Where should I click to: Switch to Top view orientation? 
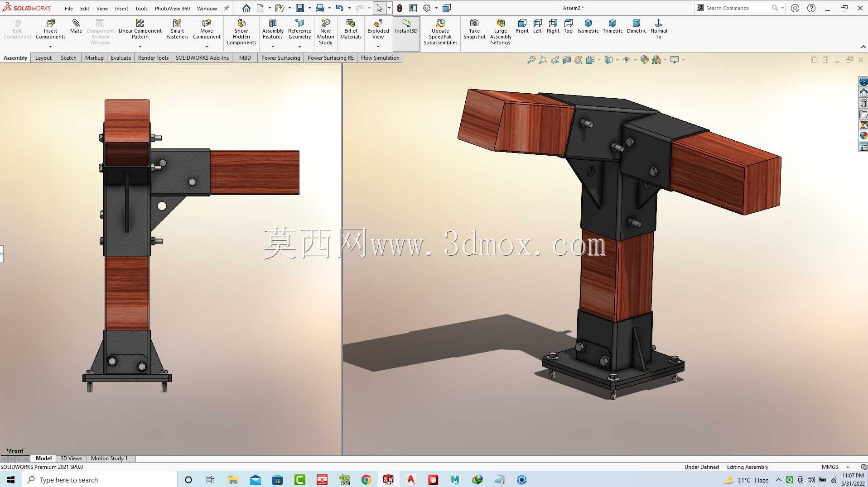pos(568,26)
